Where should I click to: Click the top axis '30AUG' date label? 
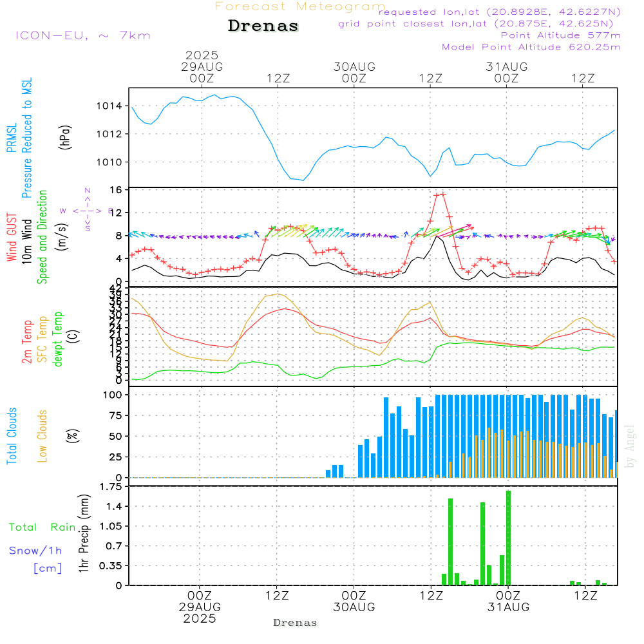click(354, 66)
